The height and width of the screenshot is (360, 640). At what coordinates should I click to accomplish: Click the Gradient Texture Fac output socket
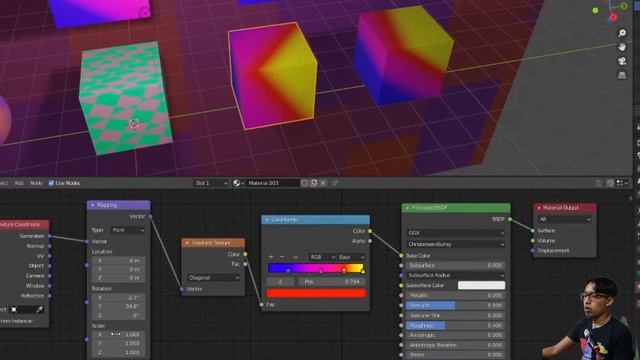click(x=245, y=264)
